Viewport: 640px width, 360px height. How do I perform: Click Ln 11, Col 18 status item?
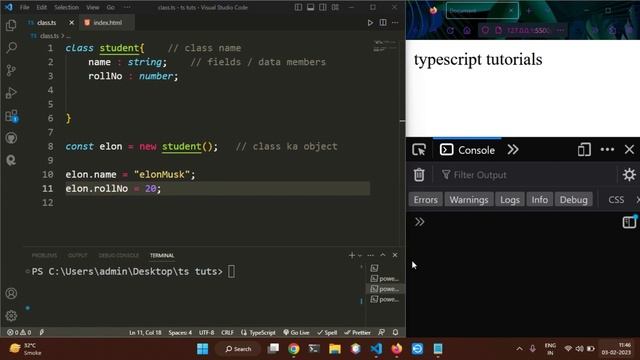click(x=145, y=333)
